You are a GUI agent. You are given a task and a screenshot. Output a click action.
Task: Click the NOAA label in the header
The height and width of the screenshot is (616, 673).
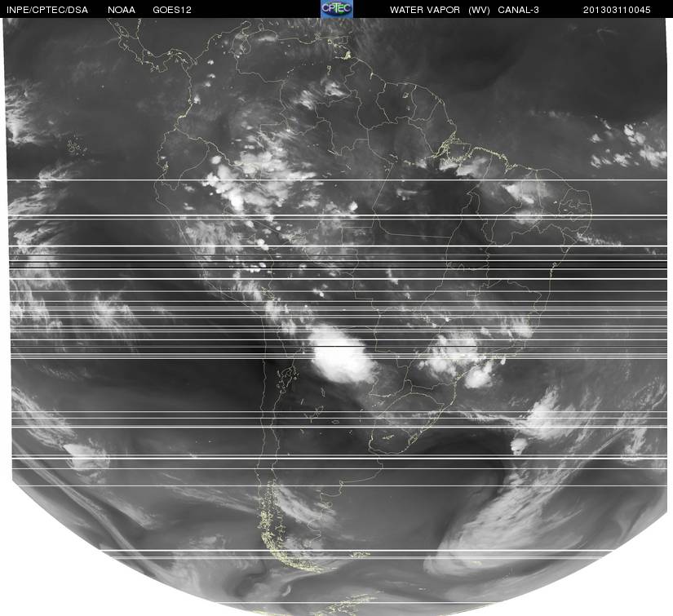122,10
